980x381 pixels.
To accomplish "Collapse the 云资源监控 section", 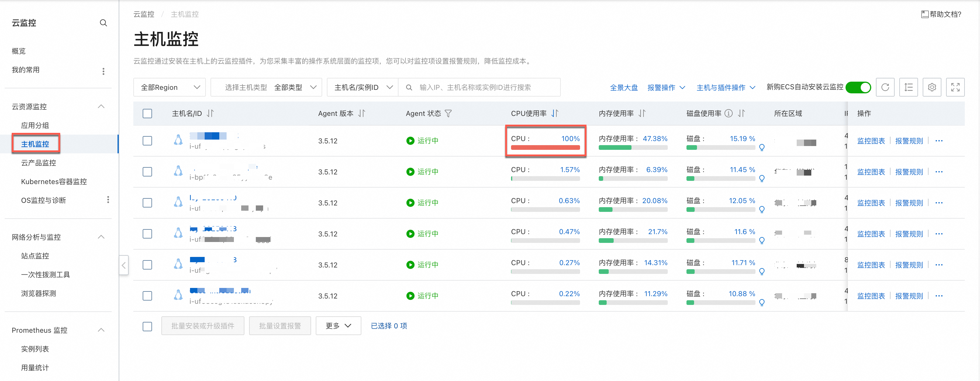I will tap(101, 107).
